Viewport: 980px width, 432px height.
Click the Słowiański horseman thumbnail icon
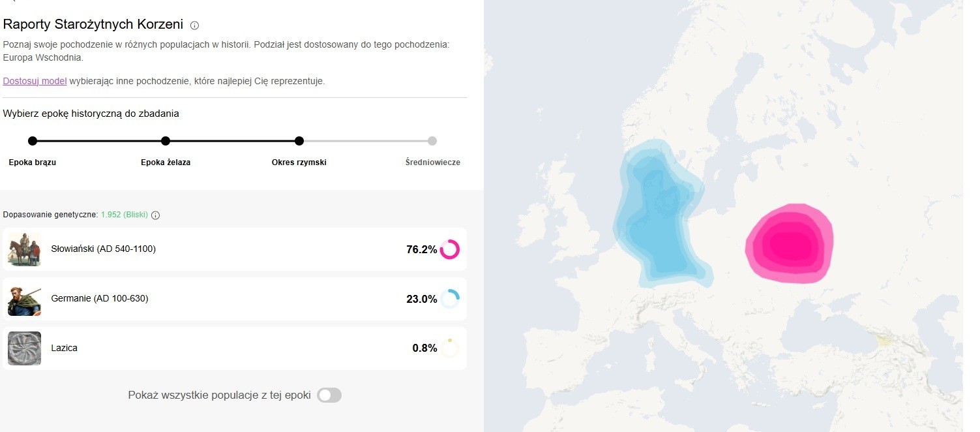(x=24, y=249)
